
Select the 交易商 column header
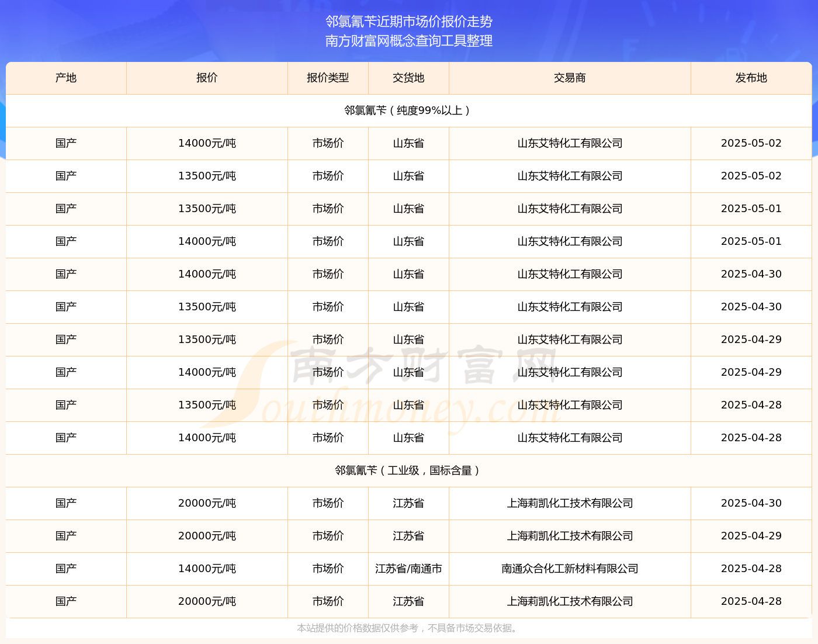[x=570, y=78]
